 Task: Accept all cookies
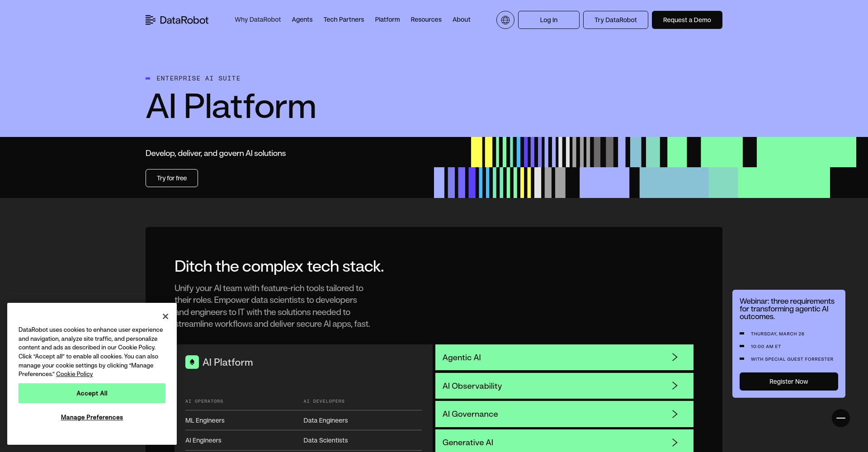(92, 393)
